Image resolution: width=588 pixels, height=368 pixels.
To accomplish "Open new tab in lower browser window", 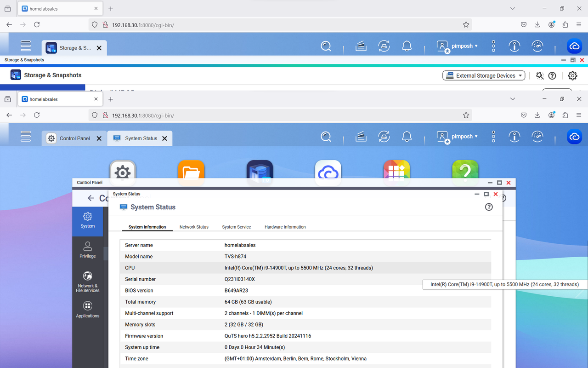I will [x=111, y=99].
